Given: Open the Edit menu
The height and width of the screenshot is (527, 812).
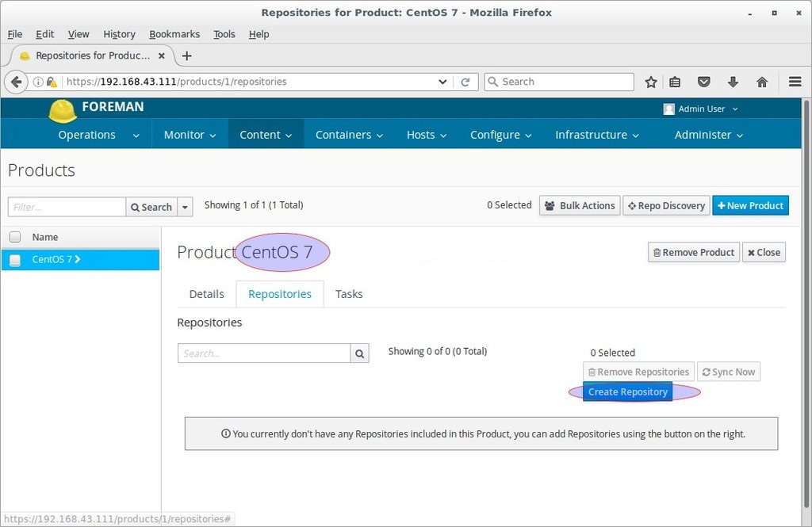Looking at the screenshot, I should click(44, 34).
